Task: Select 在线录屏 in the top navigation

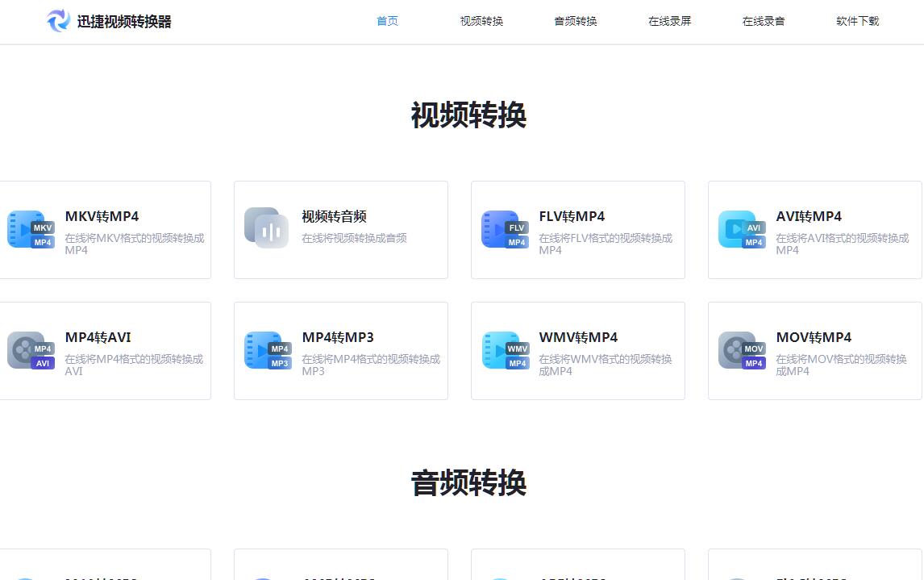Action: click(x=669, y=21)
